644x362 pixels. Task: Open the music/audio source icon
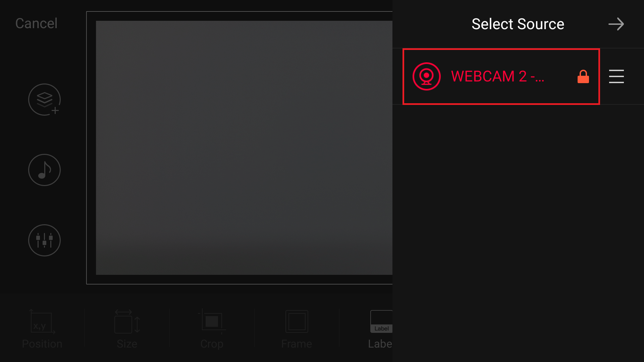(x=44, y=170)
